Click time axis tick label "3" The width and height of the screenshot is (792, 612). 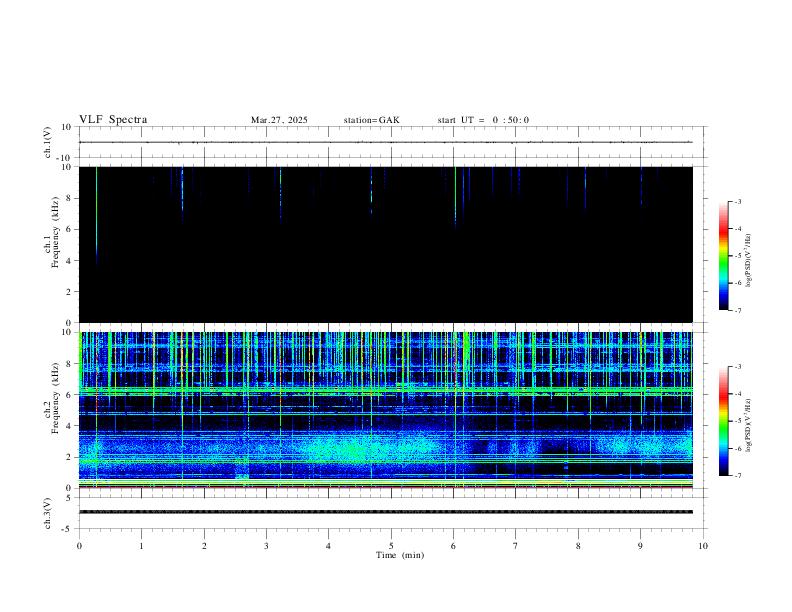point(266,546)
